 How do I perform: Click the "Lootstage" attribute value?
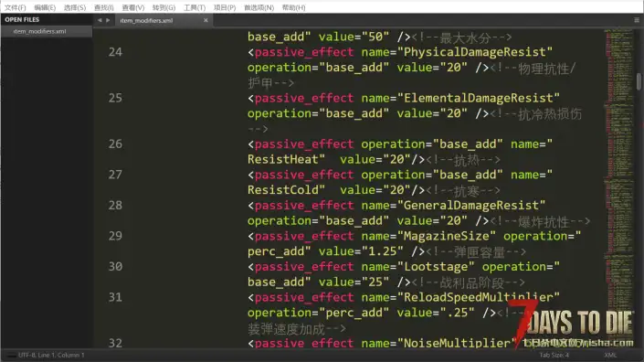(x=436, y=267)
